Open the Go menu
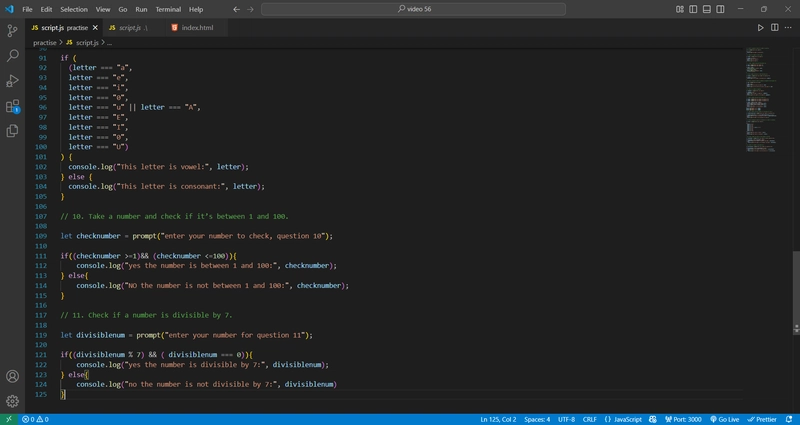This screenshot has width=800, height=425. point(122,9)
